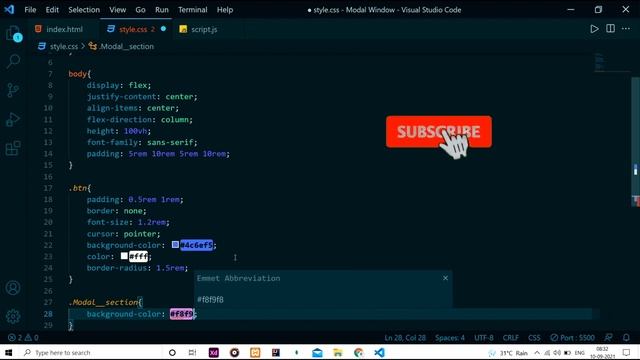
Task: Open the Go menu
Action: pos(140,9)
